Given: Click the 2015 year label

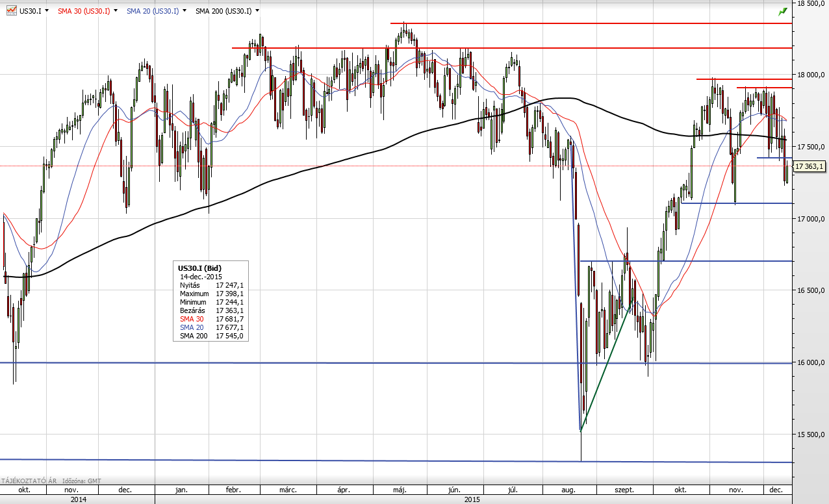Looking at the screenshot, I should pos(472,499).
